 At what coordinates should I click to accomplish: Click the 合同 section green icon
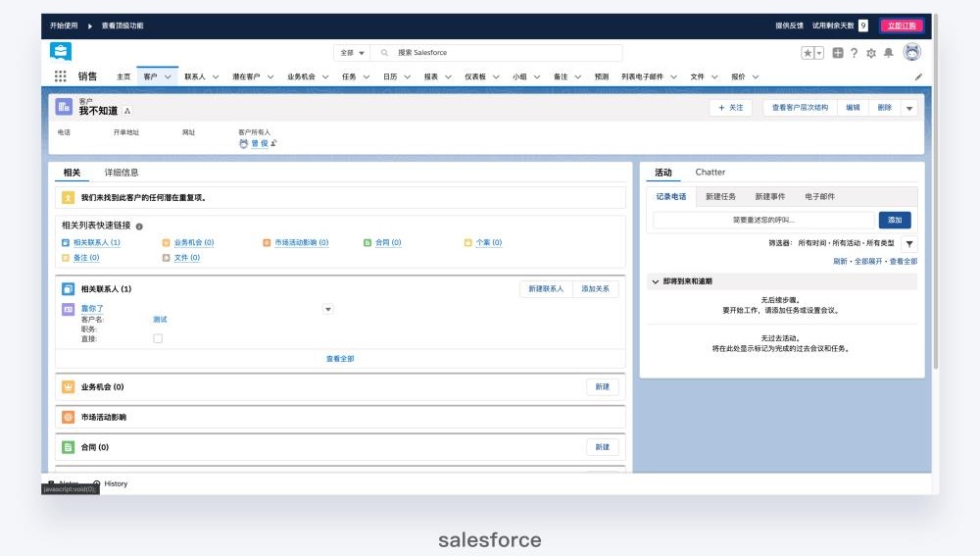point(69,447)
